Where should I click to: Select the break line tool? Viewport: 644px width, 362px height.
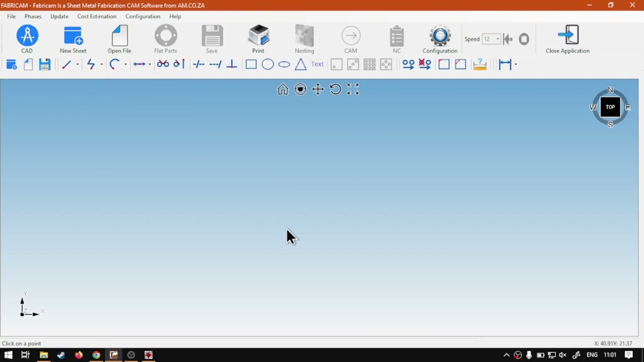point(199,64)
